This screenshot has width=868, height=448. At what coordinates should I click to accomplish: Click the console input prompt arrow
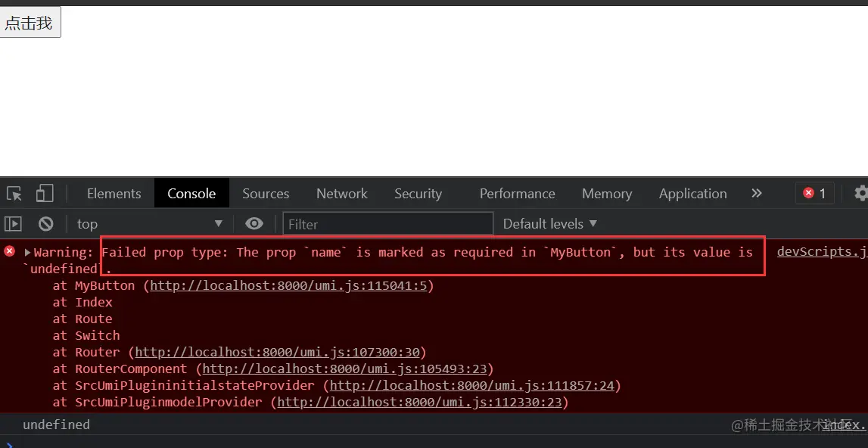(9, 444)
